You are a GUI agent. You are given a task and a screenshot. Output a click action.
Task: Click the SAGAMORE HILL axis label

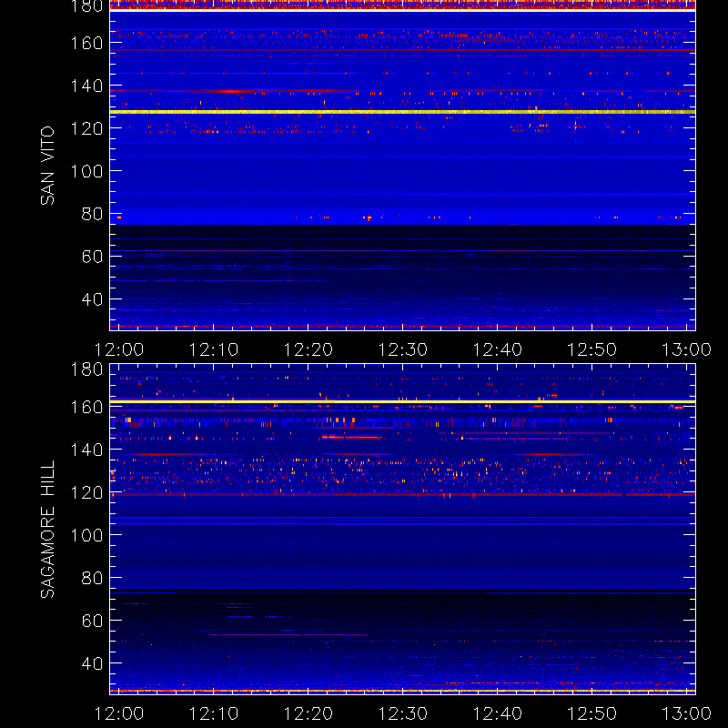point(47,530)
